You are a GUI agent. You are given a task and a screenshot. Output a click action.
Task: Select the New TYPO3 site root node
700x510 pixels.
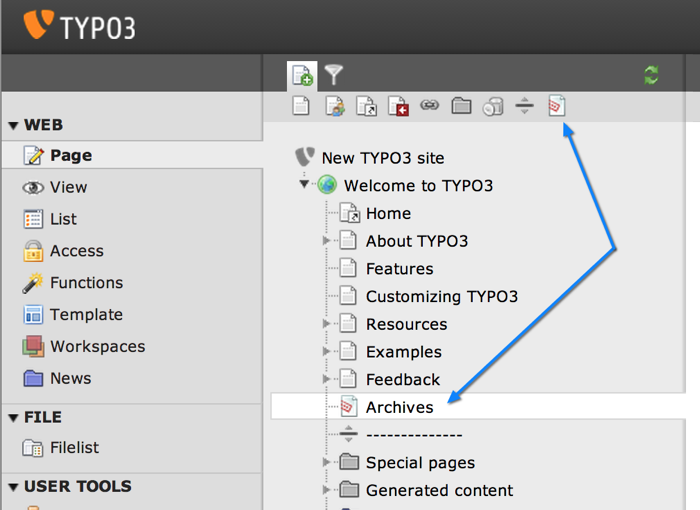[x=383, y=158]
